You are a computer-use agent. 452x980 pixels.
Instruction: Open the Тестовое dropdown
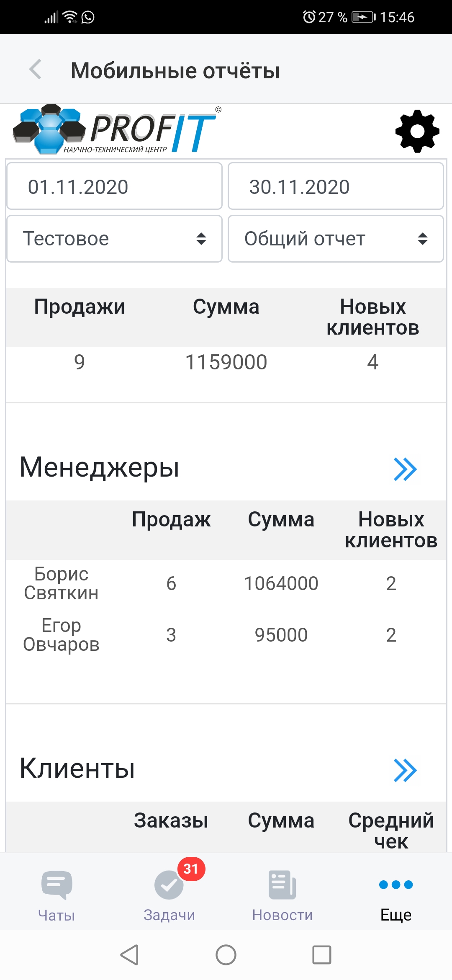[x=114, y=239]
